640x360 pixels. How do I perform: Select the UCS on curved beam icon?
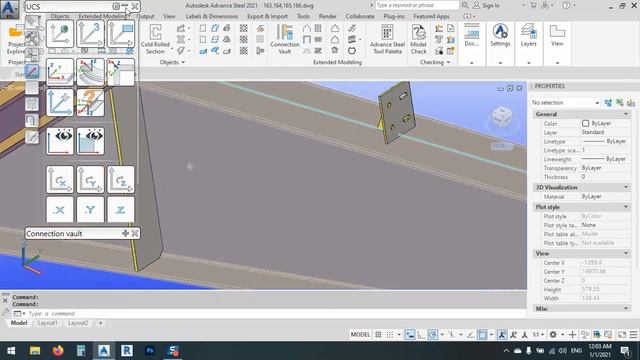(90, 72)
